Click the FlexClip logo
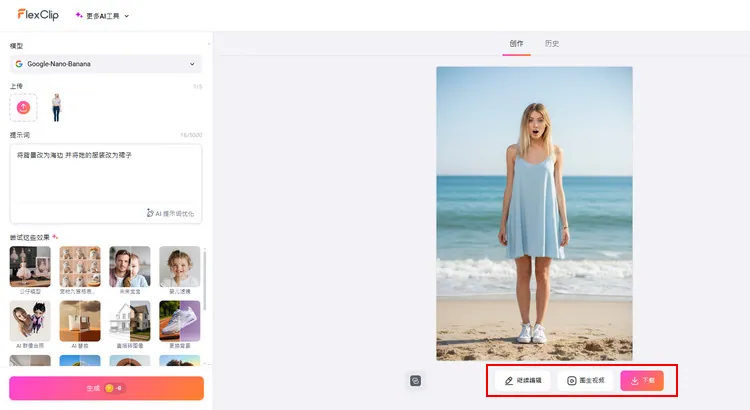Screen dimensions: 750x410 (x=37, y=15)
